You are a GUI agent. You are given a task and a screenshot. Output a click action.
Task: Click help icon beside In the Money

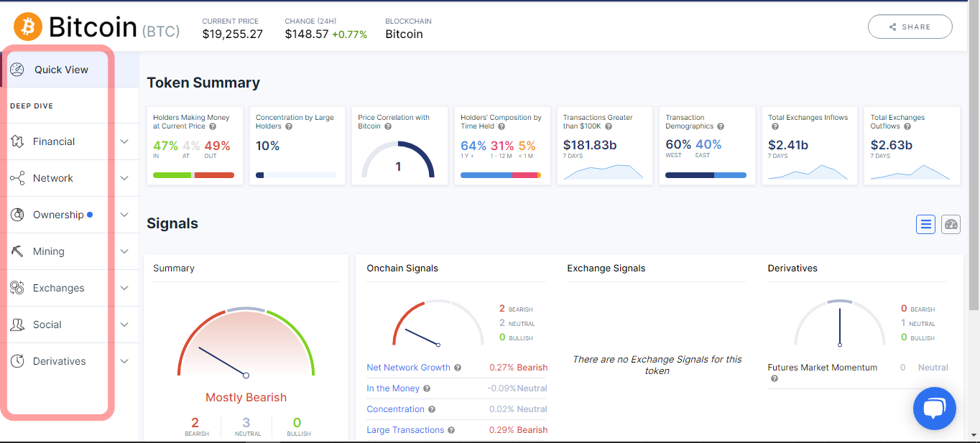tap(427, 388)
